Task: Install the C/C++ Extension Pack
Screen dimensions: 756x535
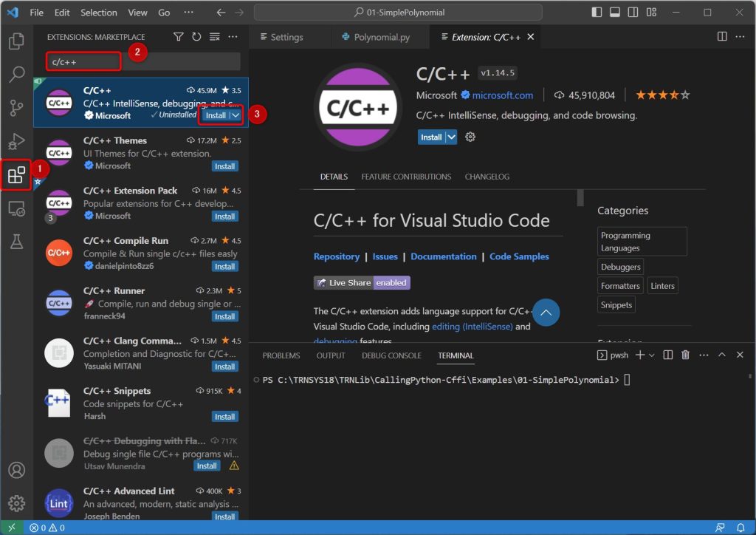Action: 224,216
